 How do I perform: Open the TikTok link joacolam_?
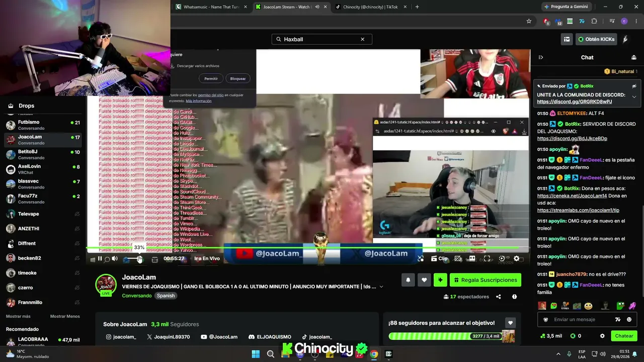coord(316,337)
